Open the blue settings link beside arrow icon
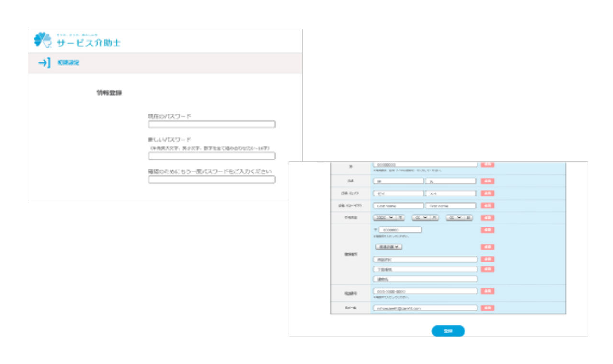This screenshot has width=613, height=364. [x=68, y=63]
